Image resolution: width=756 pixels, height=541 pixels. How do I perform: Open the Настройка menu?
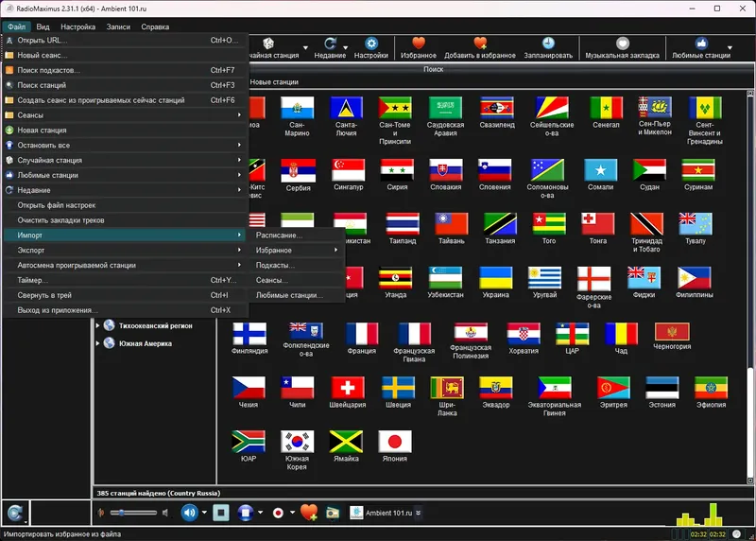[78, 26]
